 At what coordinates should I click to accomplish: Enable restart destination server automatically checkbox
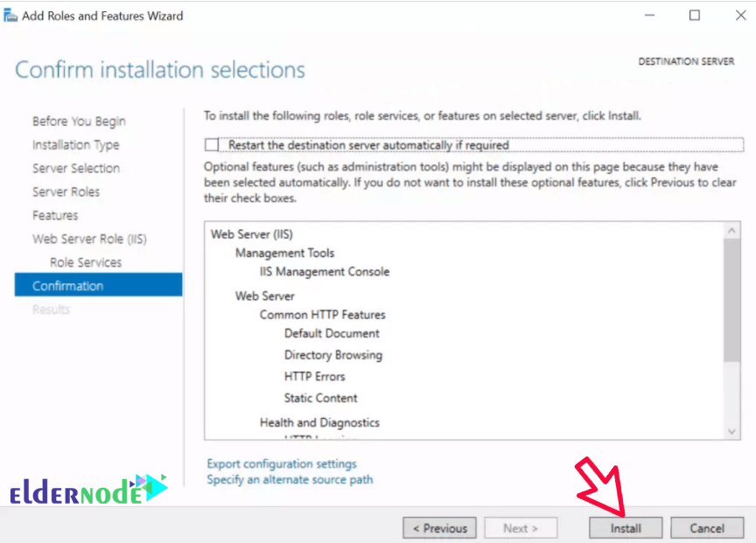point(210,144)
